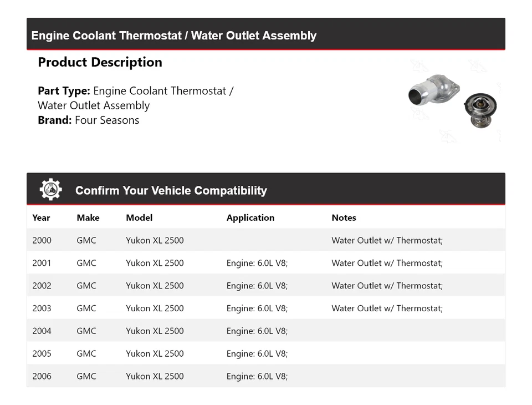
Task: Click the gear icon beside Confirm Your Vehicle Compatibility
Action: click(50, 190)
